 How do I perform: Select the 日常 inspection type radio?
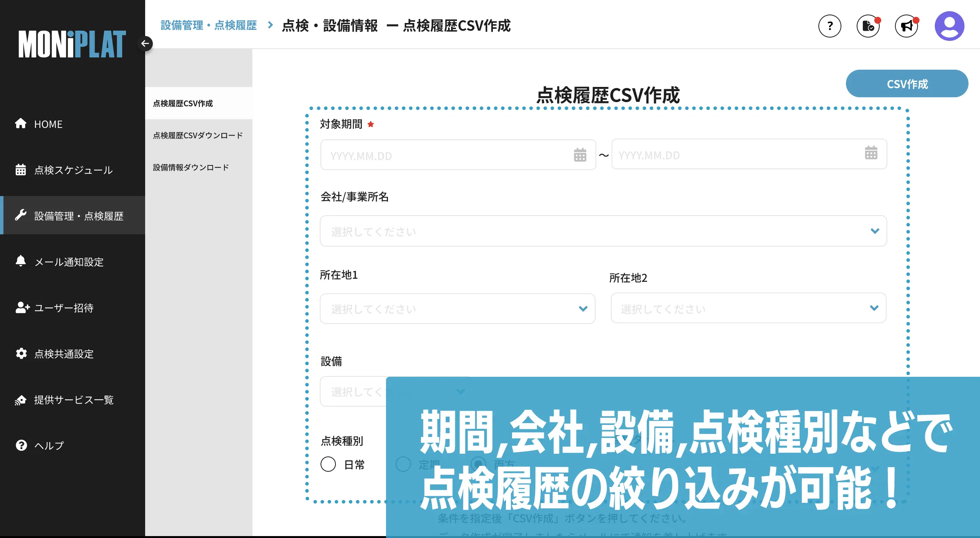328,464
